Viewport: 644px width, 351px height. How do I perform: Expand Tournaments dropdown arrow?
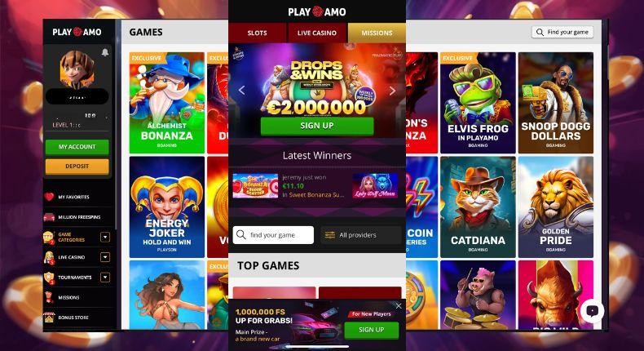click(105, 278)
